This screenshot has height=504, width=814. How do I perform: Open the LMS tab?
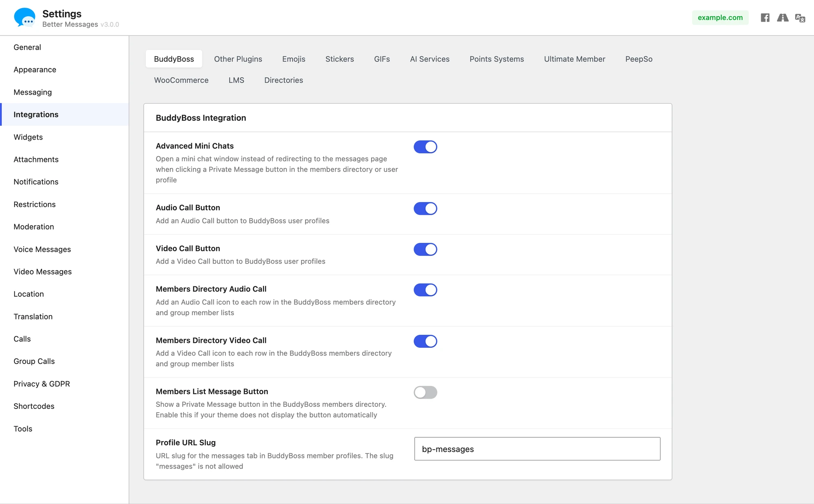pos(236,80)
